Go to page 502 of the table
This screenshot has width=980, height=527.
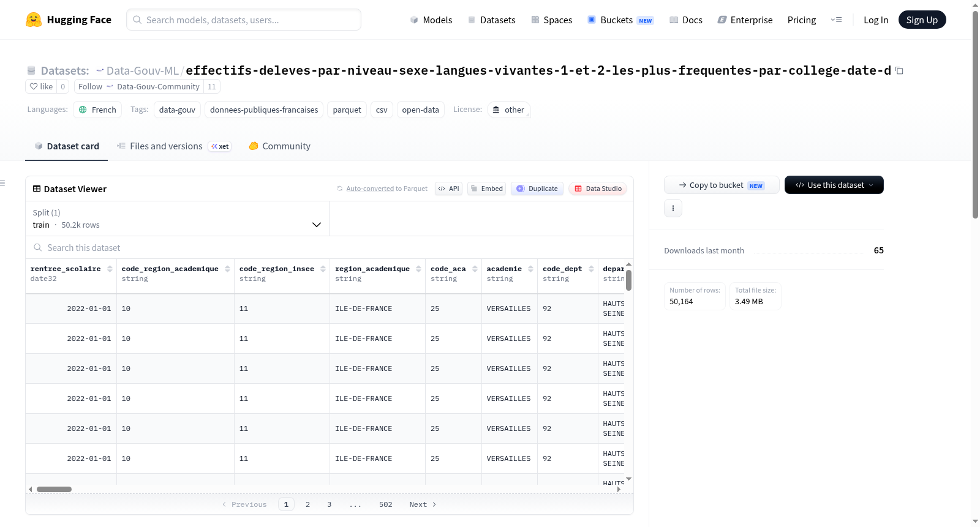385,504
